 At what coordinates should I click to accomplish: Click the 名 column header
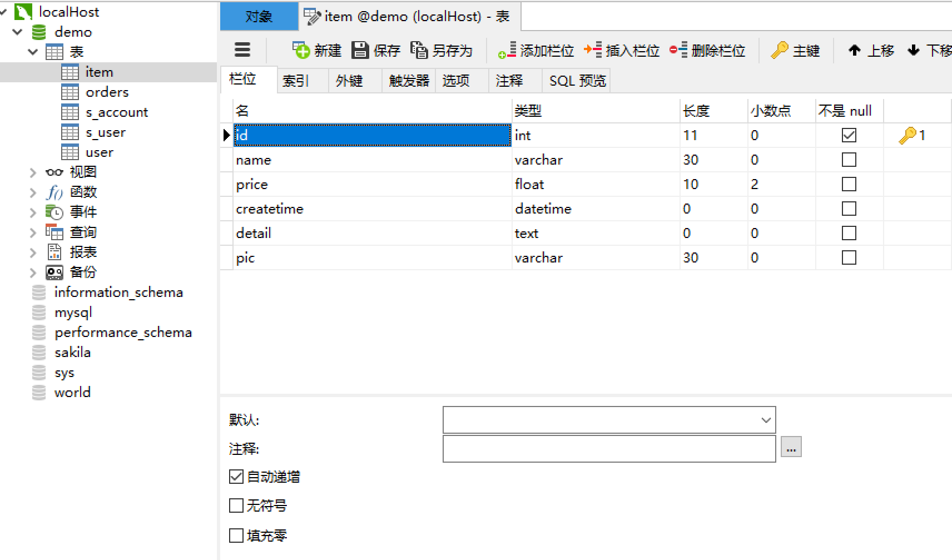coord(373,111)
